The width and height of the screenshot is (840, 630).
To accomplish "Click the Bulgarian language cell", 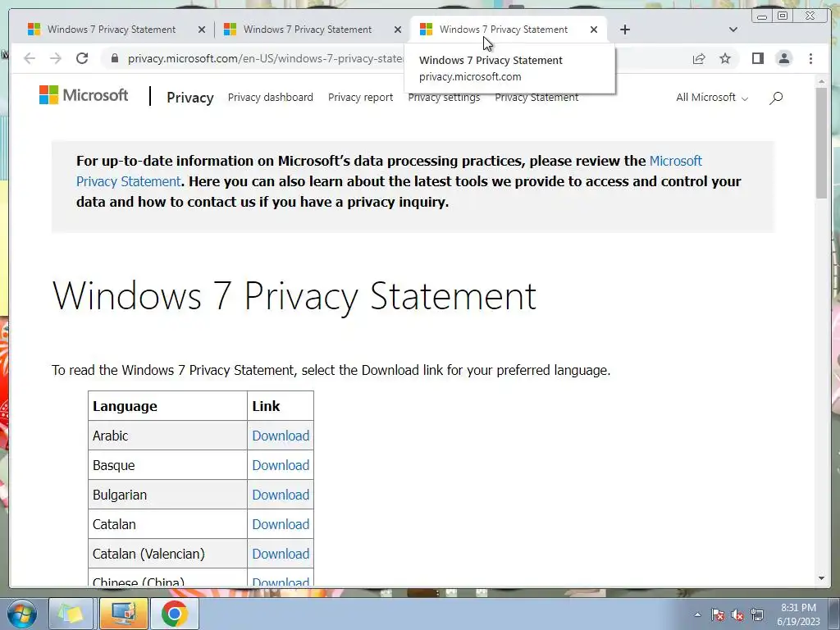I will (167, 494).
